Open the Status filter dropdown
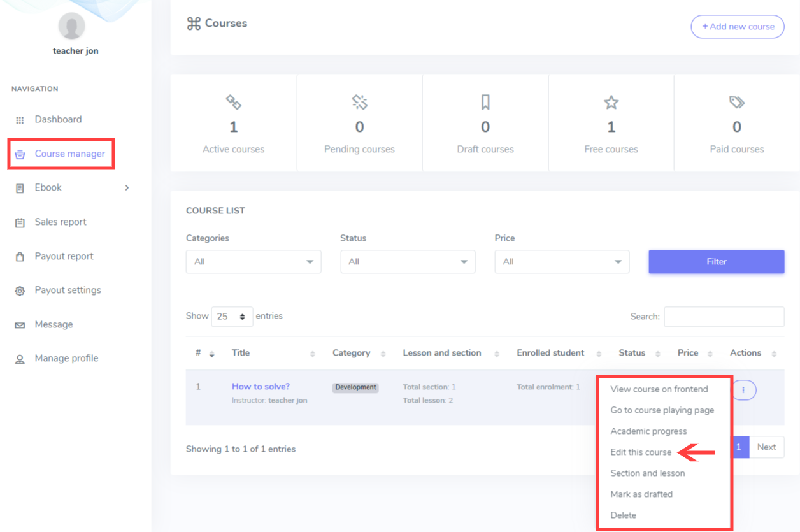This screenshot has height=532, width=800. tap(408, 262)
